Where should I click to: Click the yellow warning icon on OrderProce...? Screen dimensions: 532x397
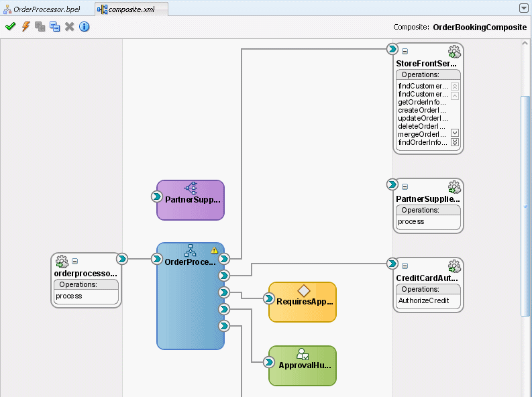[x=214, y=250]
